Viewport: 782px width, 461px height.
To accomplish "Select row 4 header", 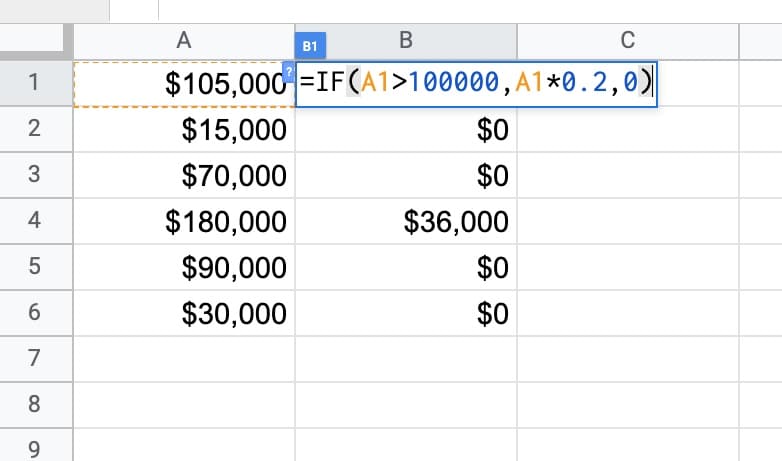I will pyautogui.click(x=36, y=221).
